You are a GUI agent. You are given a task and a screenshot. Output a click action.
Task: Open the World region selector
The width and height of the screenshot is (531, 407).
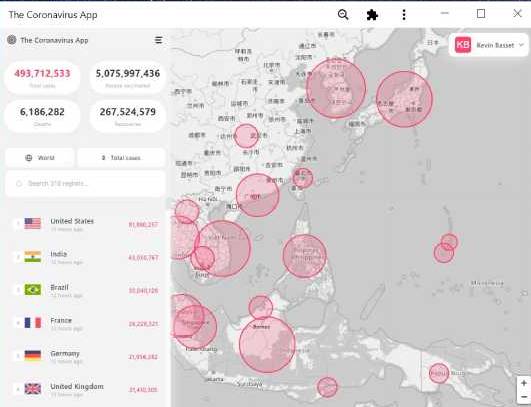tap(40, 158)
